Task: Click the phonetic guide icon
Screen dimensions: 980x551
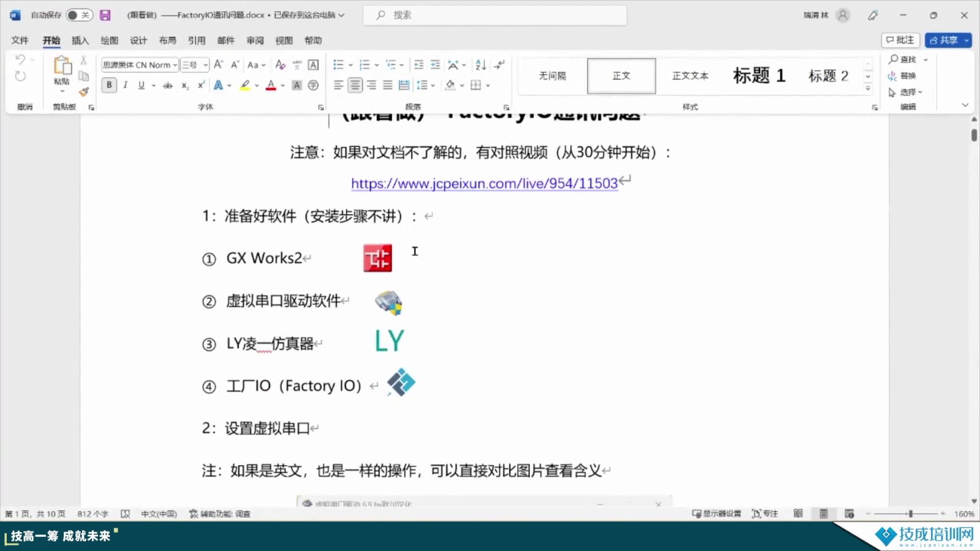Action: 297,65
